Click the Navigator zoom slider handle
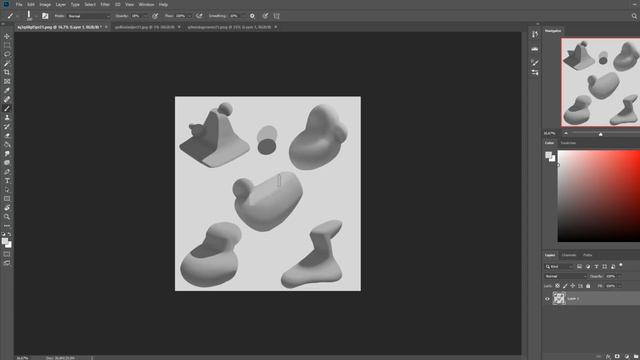 click(x=600, y=133)
